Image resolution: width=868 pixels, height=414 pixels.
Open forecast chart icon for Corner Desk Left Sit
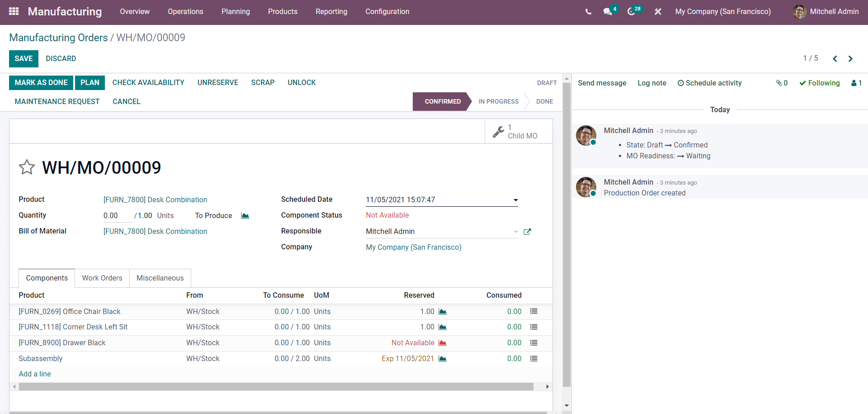[443, 327]
